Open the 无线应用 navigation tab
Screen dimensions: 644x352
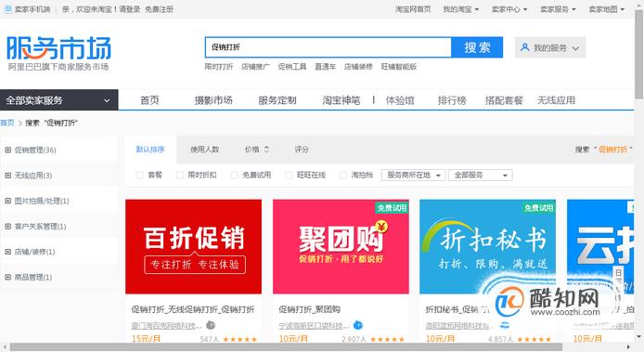[557, 100]
